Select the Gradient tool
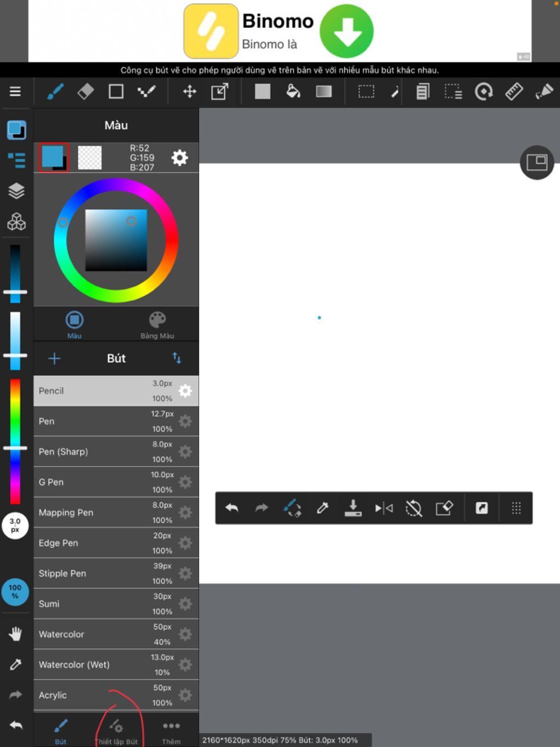 click(324, 91)
